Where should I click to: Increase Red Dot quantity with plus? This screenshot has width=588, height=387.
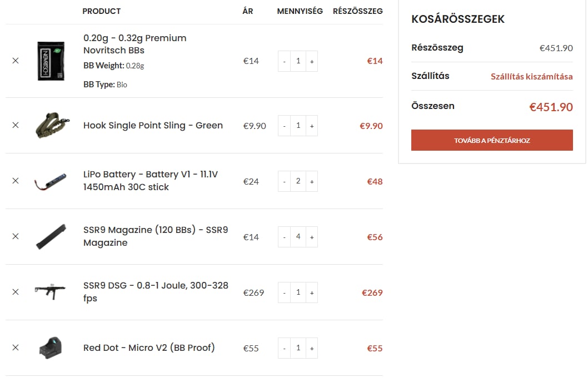pos(312,349)
